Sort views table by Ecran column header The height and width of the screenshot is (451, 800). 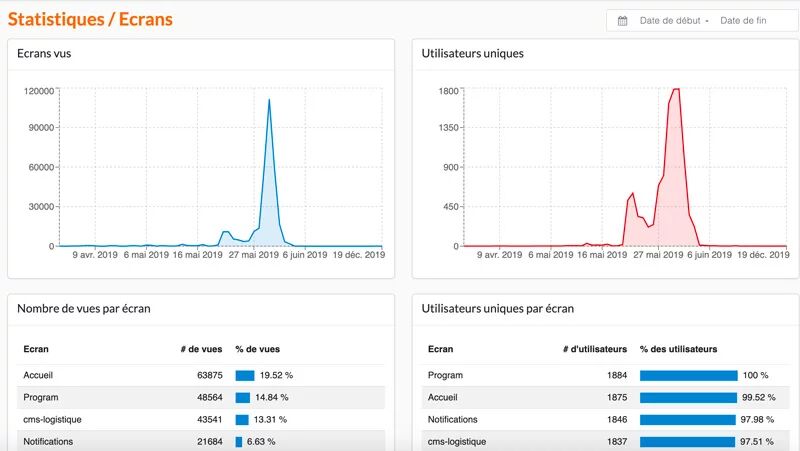point(36,349)
